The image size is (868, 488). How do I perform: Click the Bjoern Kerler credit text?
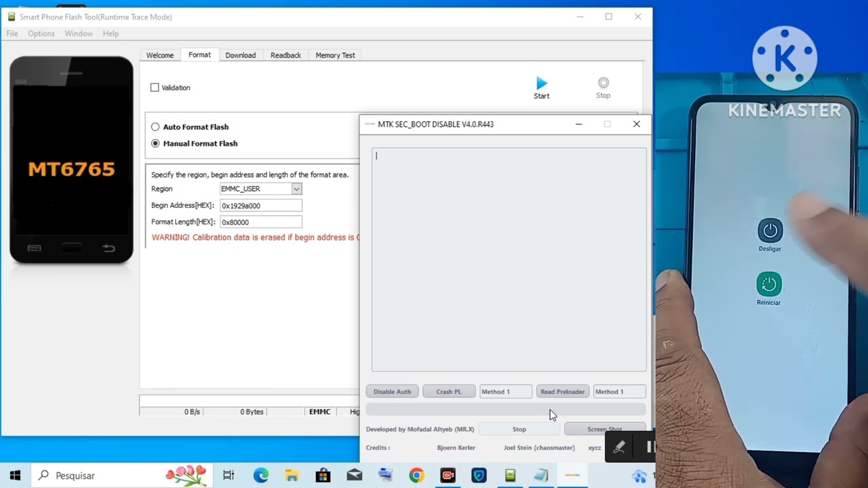[456, 447]
